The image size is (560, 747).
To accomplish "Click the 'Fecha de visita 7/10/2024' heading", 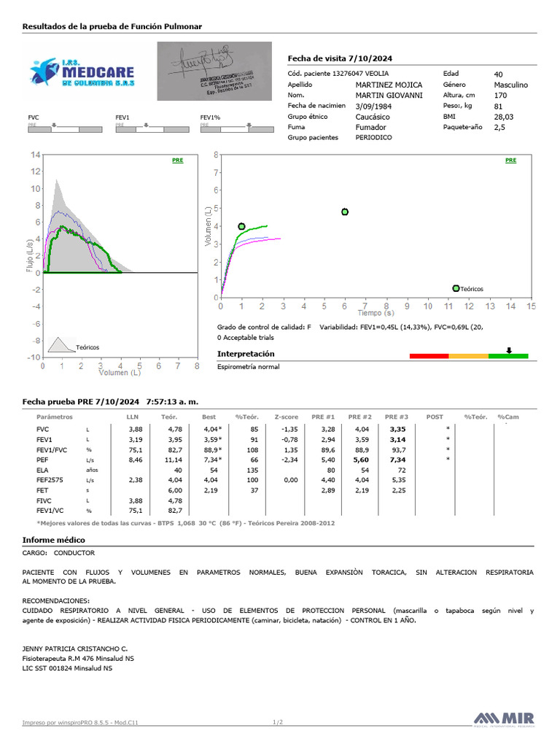I will [x=340, y=58].
